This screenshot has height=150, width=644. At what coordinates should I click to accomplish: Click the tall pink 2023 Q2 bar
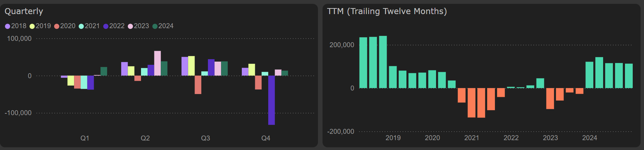[158, 63]
